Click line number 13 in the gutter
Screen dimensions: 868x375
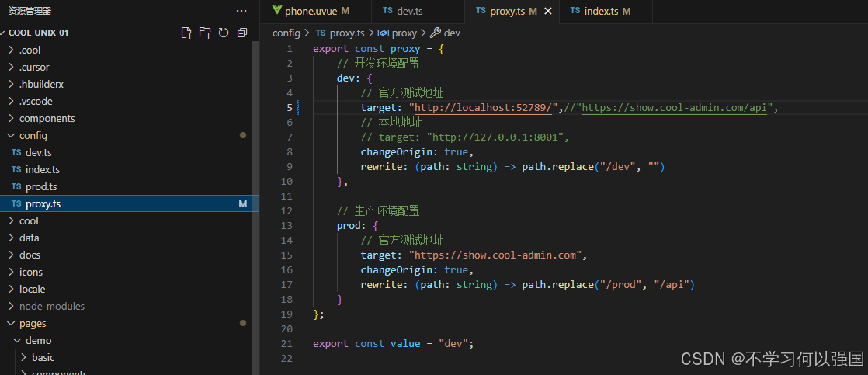(286, 225)
